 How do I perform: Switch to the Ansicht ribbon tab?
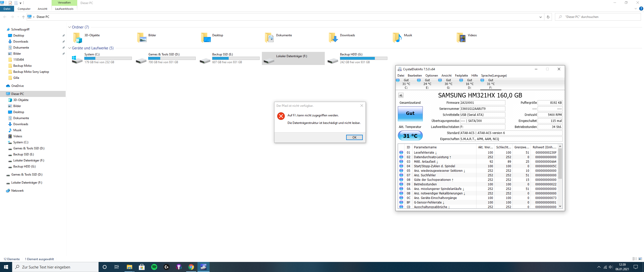tap(42, 9)
